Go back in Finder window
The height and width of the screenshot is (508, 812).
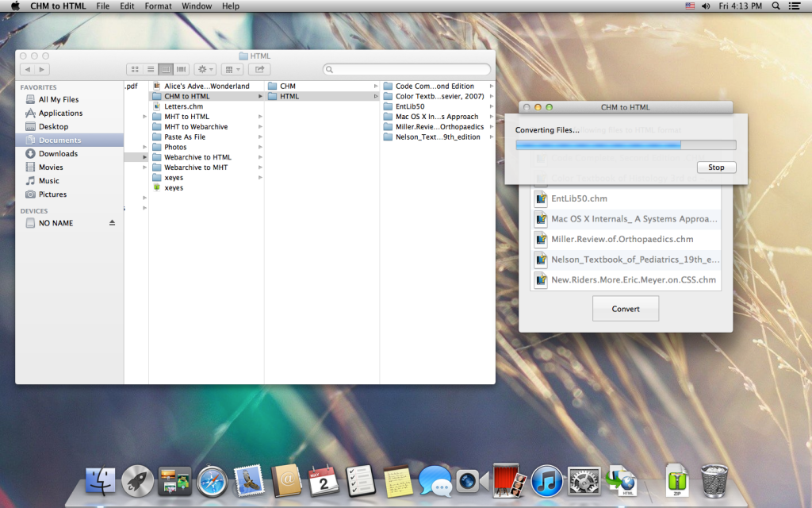point(28,70)
